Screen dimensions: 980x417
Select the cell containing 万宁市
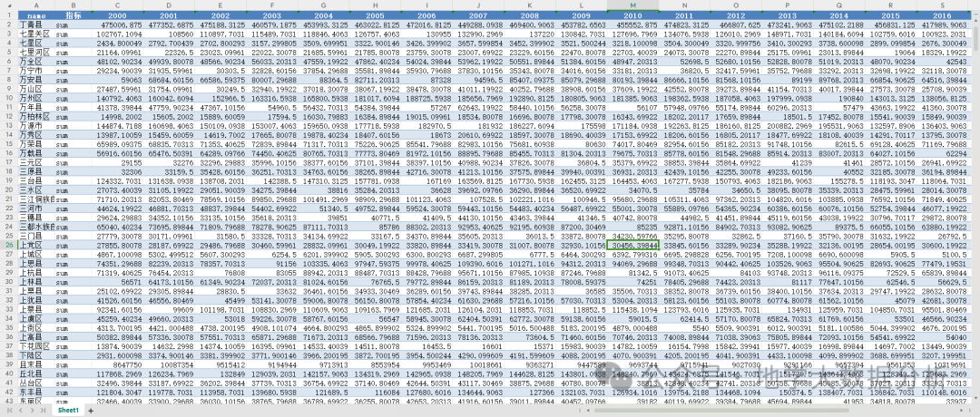point(36,71)
